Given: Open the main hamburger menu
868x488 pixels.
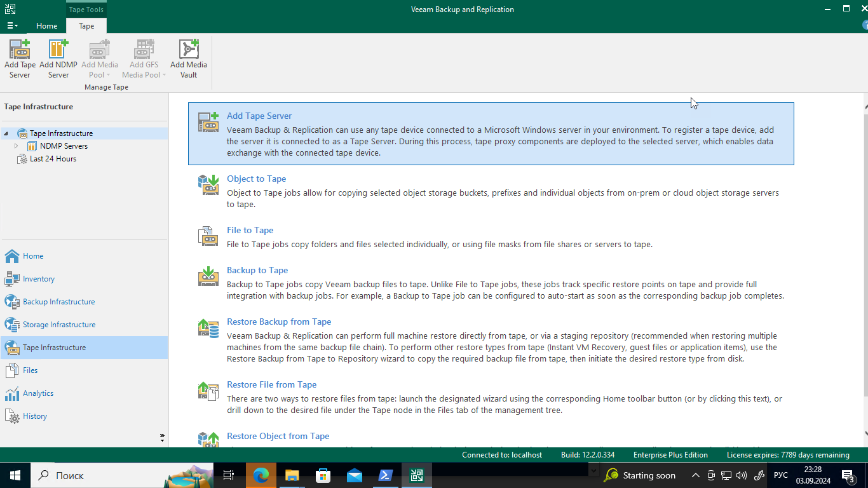Looking at the screenshot, I should [13, 26].
